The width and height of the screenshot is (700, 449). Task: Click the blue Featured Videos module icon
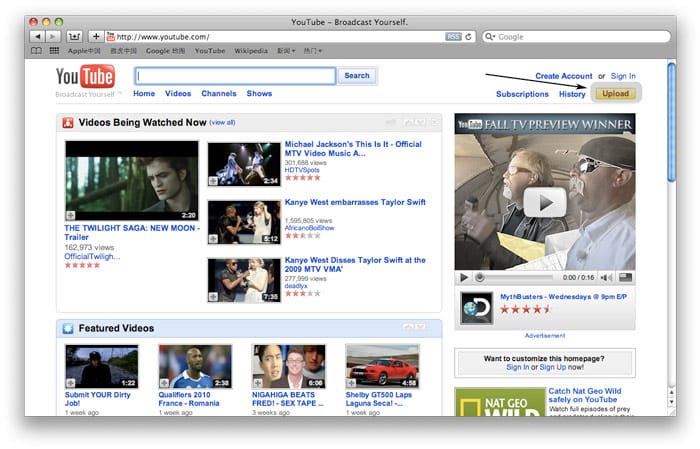68,328
